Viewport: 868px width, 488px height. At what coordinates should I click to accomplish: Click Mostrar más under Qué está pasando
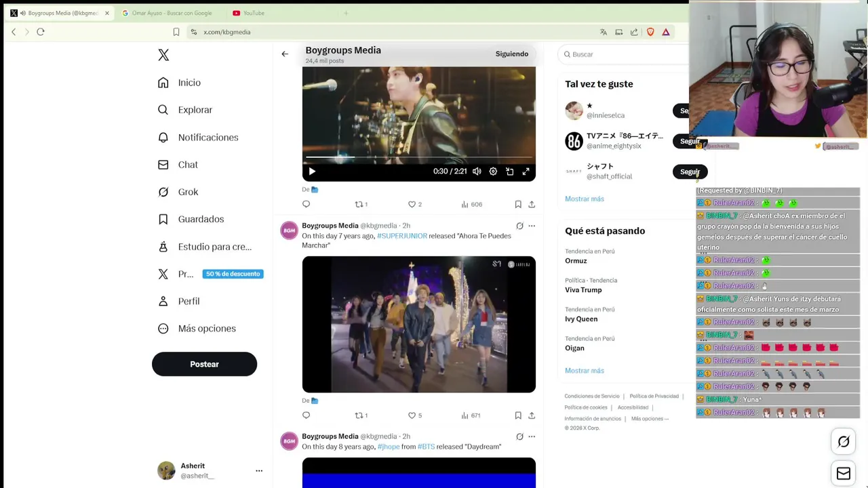[x=585, y=371]
